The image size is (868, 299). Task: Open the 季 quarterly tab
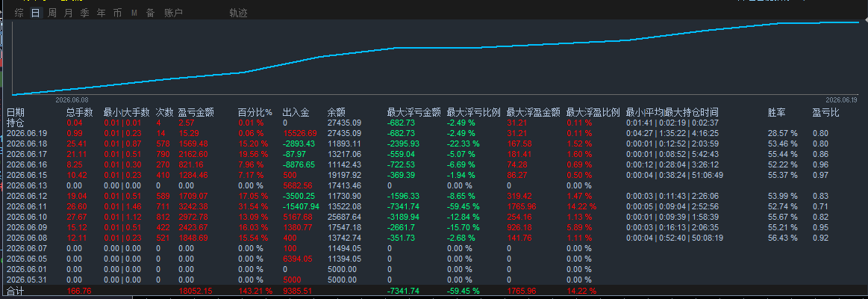point(84,13)
